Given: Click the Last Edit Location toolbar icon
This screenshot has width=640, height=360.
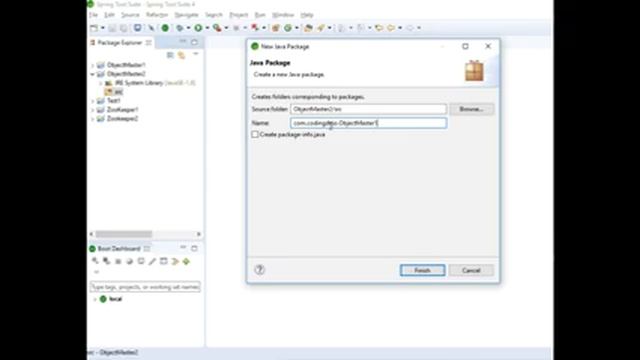Looking at the screenshot, I should [379, 28].
